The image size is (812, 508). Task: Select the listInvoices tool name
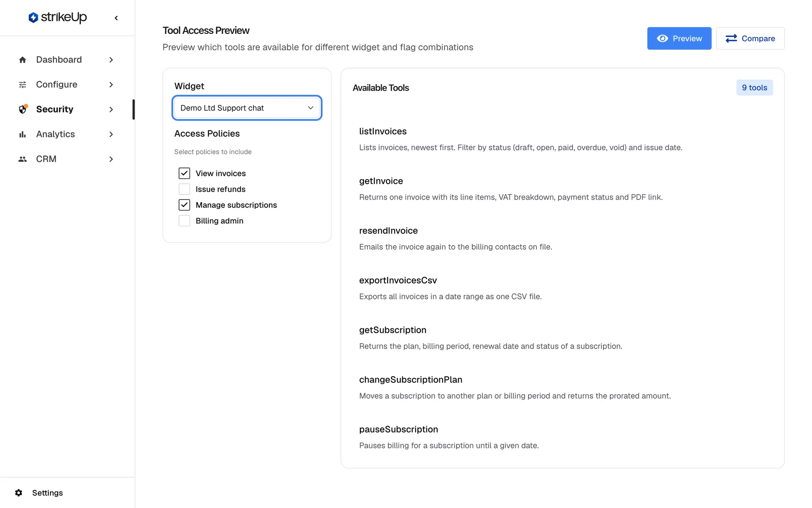383,131
